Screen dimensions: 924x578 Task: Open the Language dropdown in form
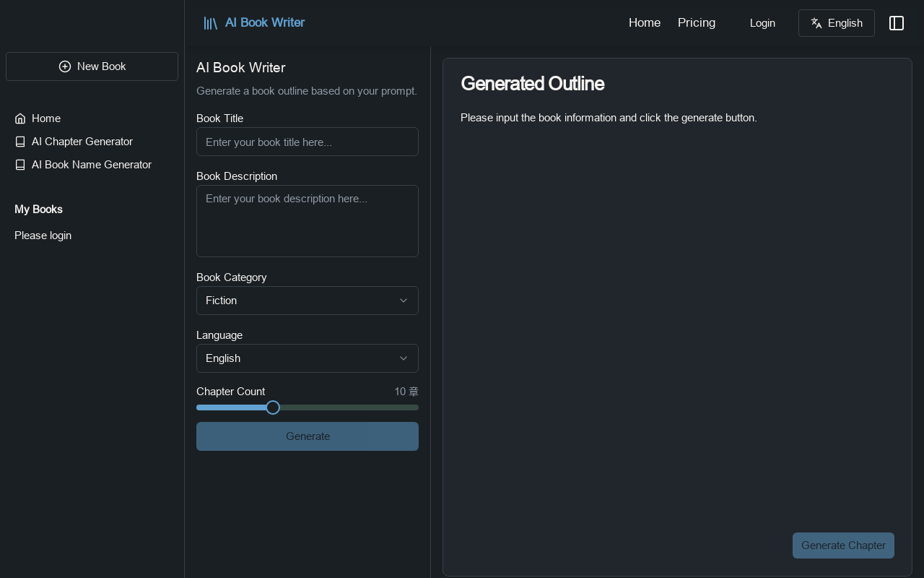[308, 358]
